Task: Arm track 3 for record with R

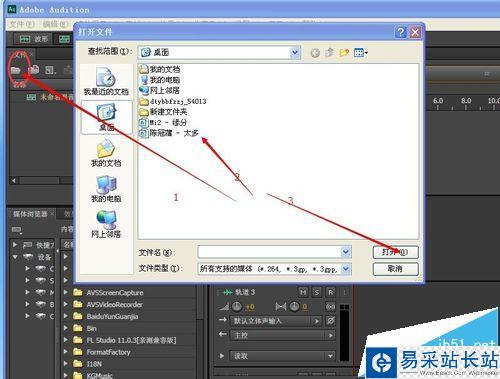Action: [330, 292]
